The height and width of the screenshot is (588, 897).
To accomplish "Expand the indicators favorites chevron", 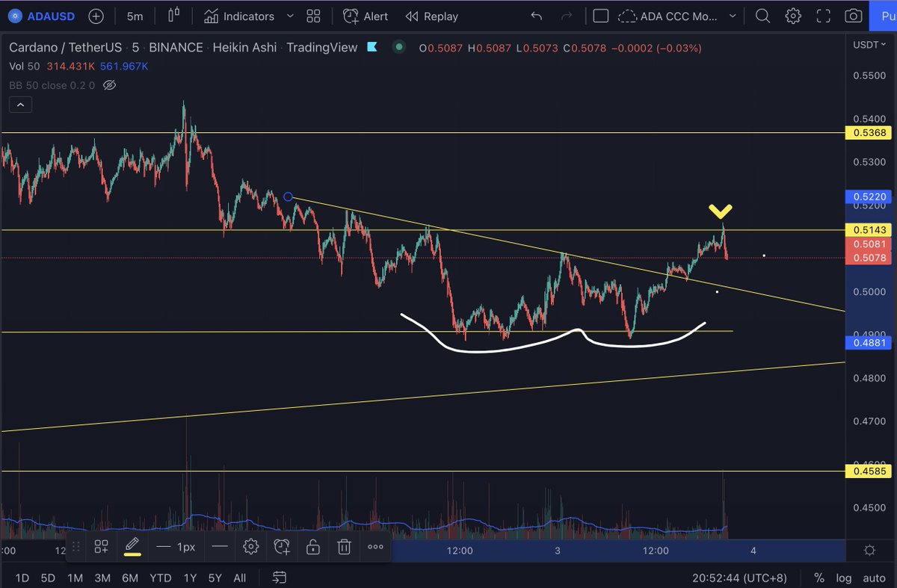I will click(290, 16).
